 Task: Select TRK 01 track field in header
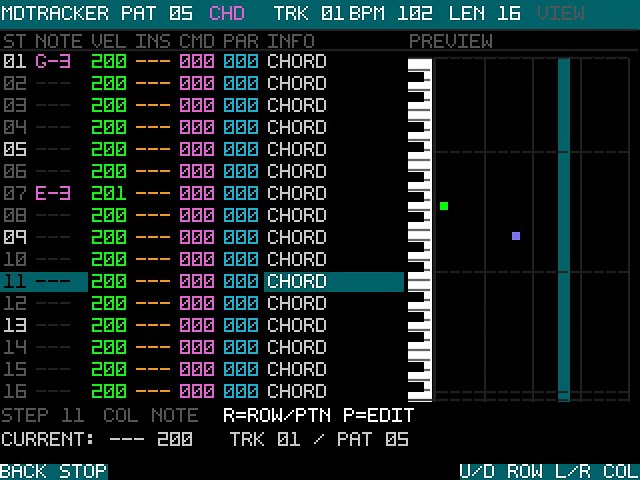point(309,13)
